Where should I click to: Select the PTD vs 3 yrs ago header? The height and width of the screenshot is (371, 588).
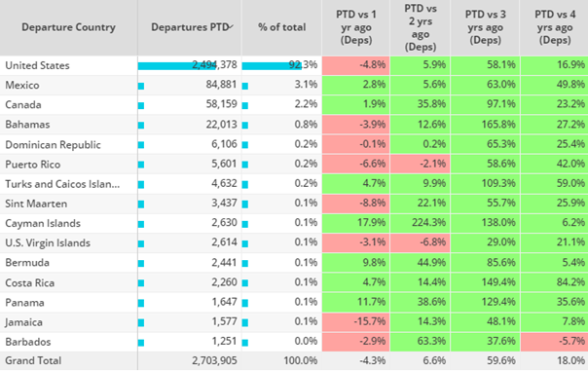tap(485, 27)
